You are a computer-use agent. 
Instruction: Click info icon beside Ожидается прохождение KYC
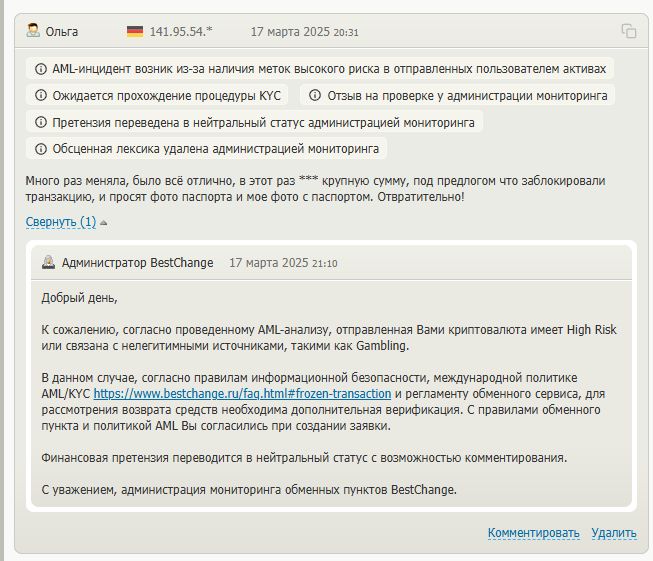[x=41, y=96]
